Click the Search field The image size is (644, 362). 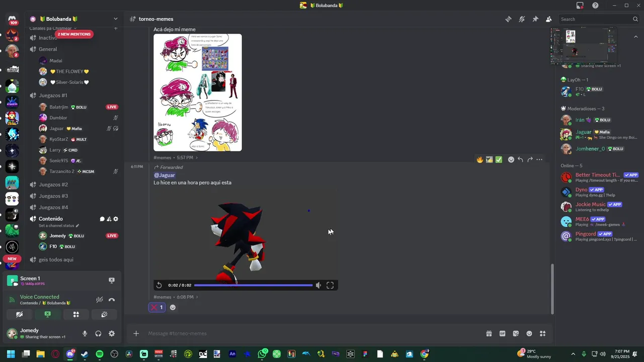coord(599,19)
